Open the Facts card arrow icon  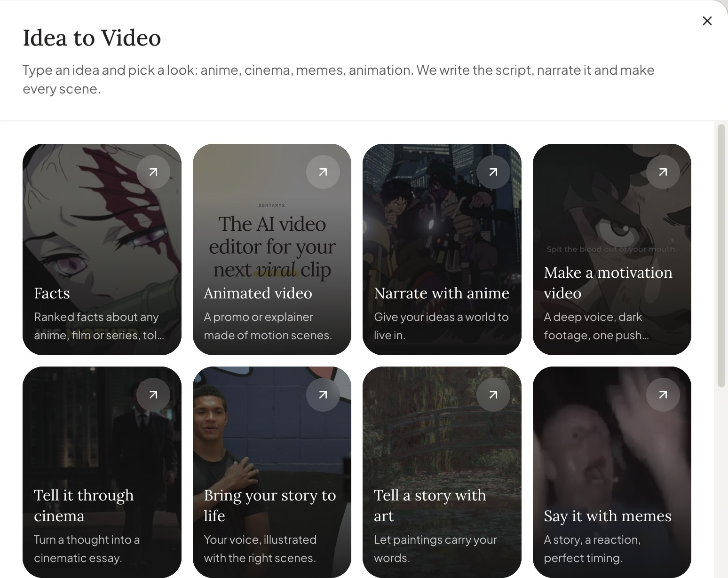coord(153,172)
